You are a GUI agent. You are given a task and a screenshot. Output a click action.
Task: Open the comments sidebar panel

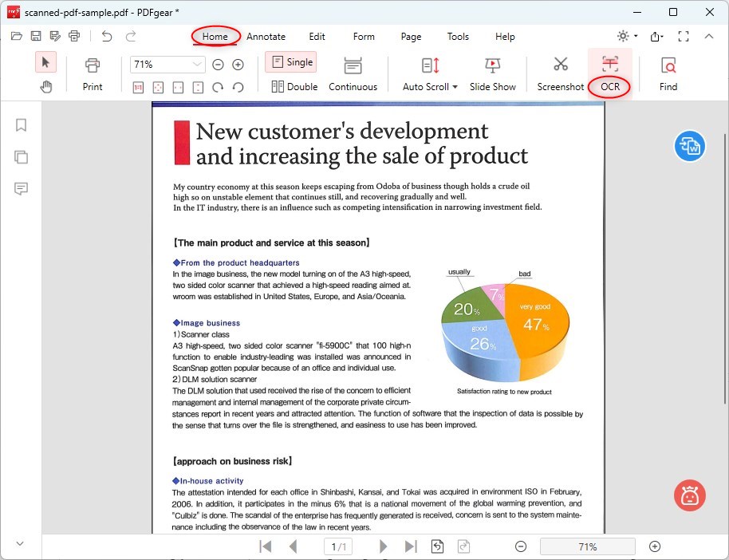coord(21,189)
